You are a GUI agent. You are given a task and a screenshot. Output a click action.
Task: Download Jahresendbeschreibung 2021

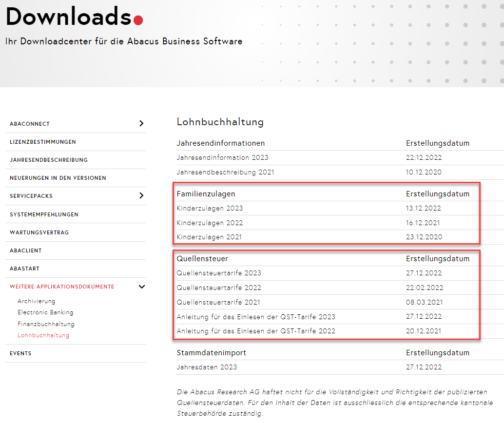225,173
